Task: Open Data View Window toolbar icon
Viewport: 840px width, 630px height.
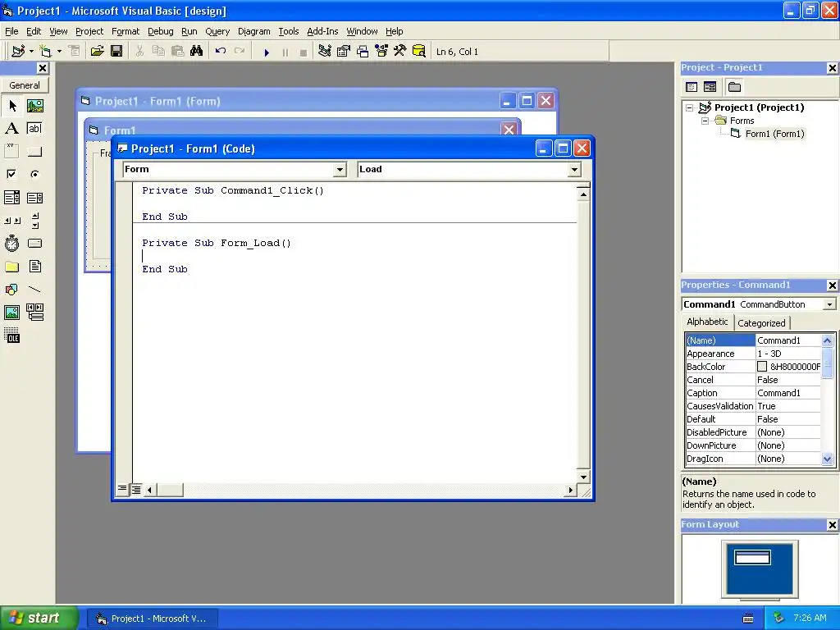Action: [419, 52]
